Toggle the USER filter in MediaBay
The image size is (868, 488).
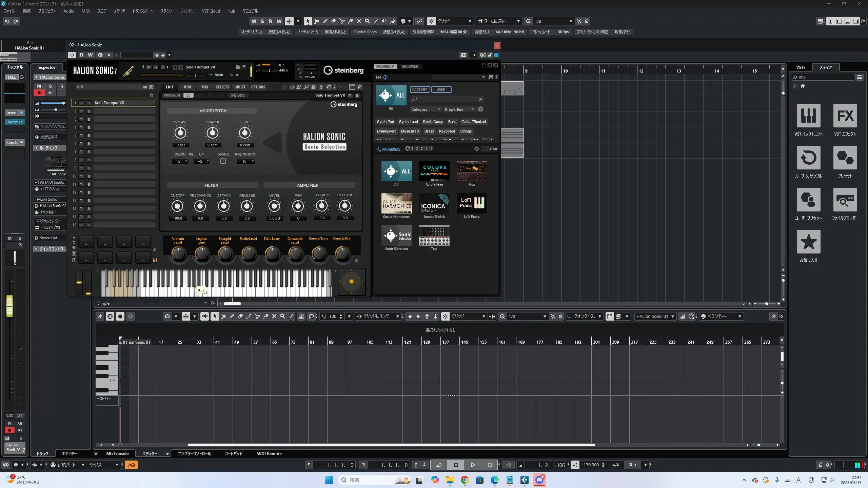(x=441, y=89)
